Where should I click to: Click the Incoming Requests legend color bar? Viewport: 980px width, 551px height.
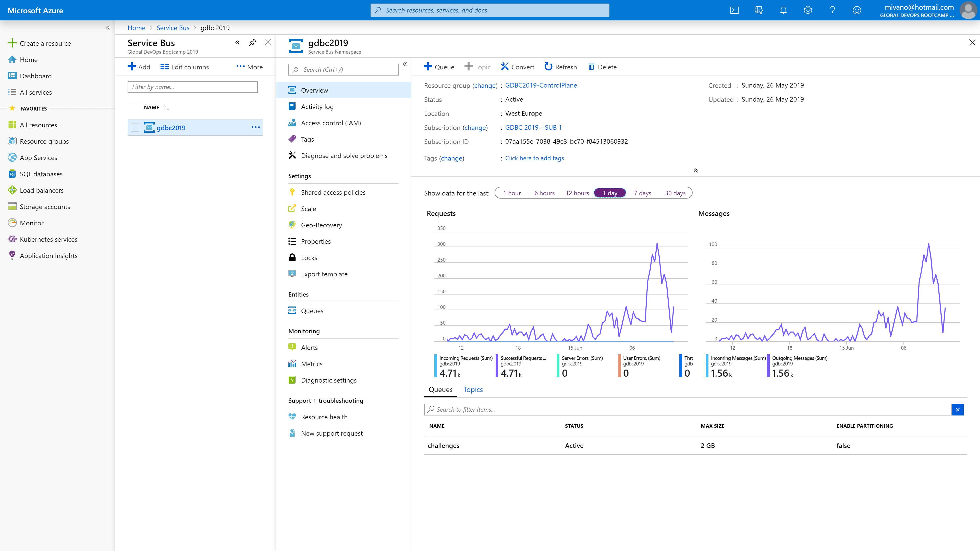pos(436,366)
